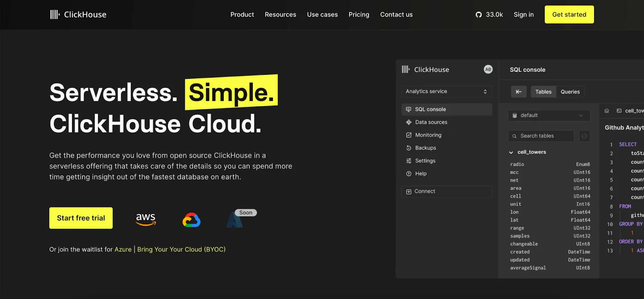Click the Monitoring sidebar icon

[x=409, y=135]
